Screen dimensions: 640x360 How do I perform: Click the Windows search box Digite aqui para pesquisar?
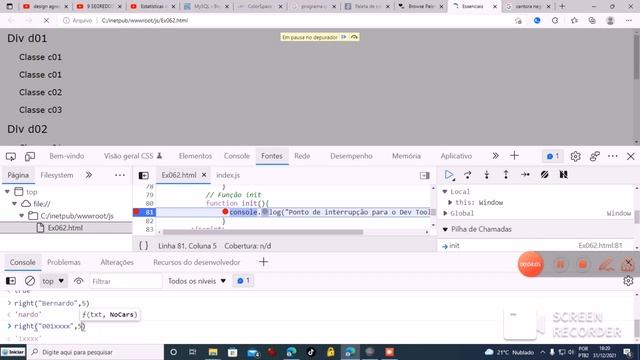pyautogui.click(x=96, y=352)
